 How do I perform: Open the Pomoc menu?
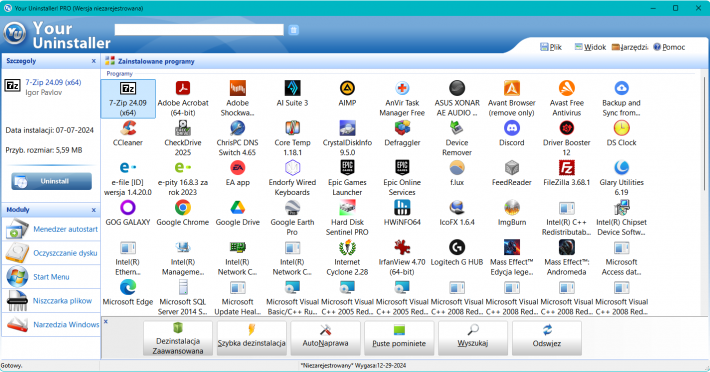[x=669, y=47]
